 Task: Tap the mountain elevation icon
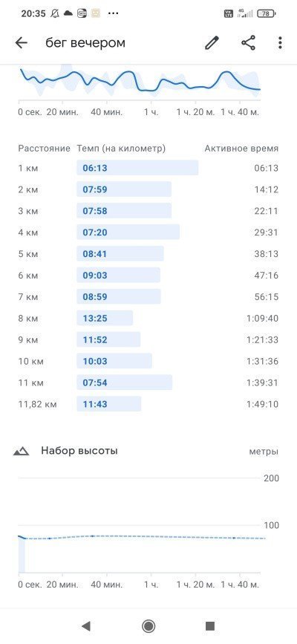click(21, 452)
